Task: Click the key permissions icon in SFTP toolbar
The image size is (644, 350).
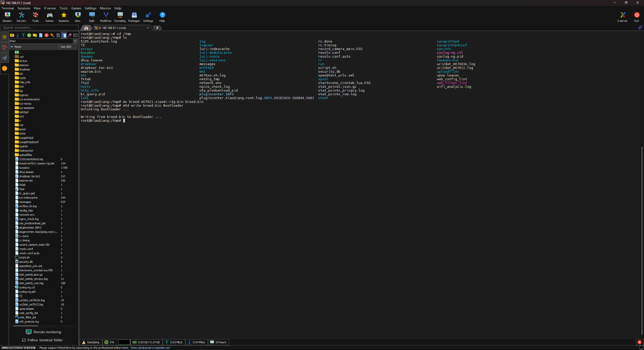Action: [x=52, y=35]
